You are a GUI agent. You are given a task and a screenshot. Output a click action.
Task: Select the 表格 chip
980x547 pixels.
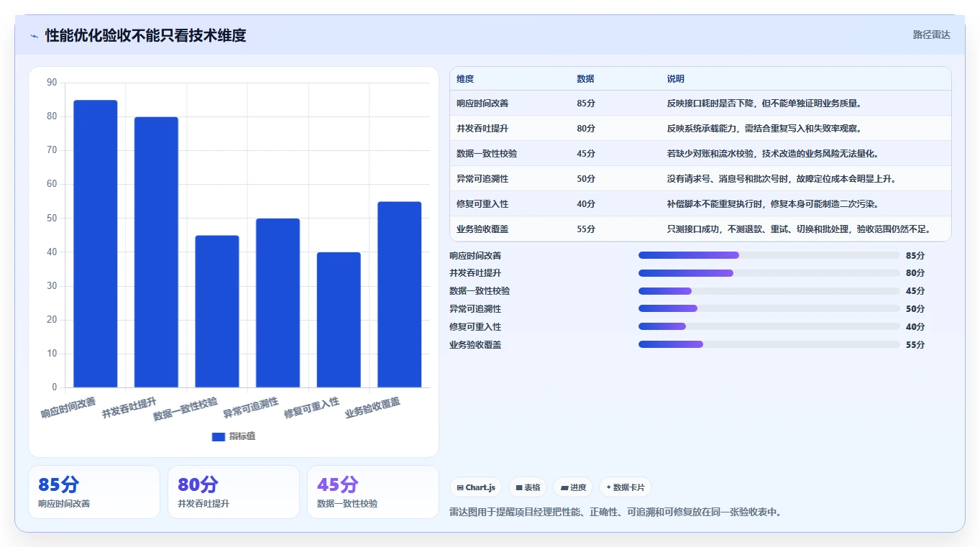(x=528, y=487)
